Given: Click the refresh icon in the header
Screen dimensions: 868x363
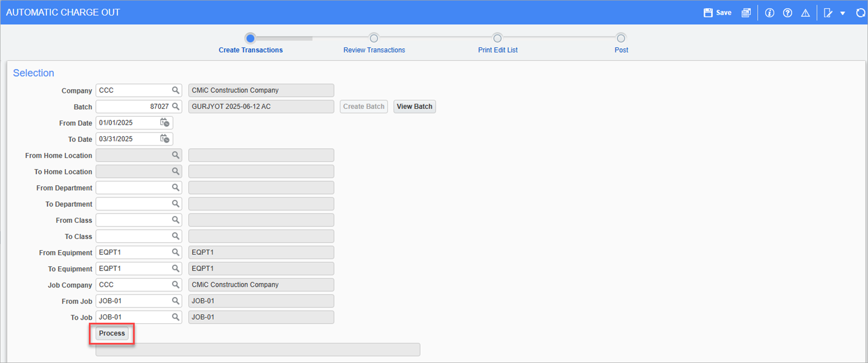Looking at the screenshot, I should pos(861,13).
